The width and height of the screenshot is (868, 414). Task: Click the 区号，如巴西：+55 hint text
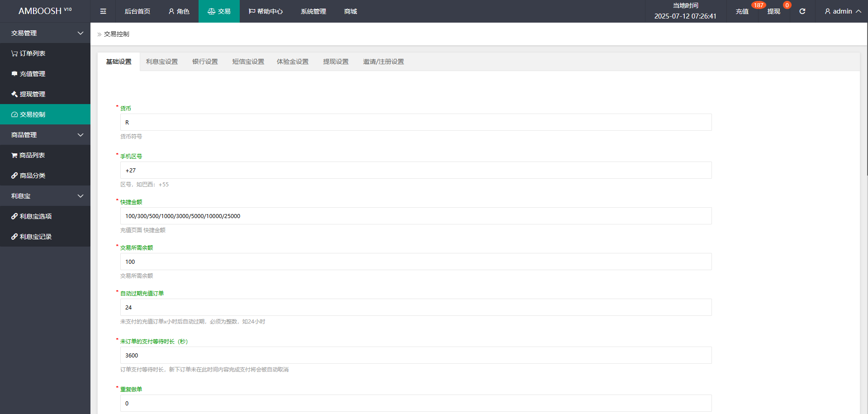pyautogui.click(x=144, y=184)
